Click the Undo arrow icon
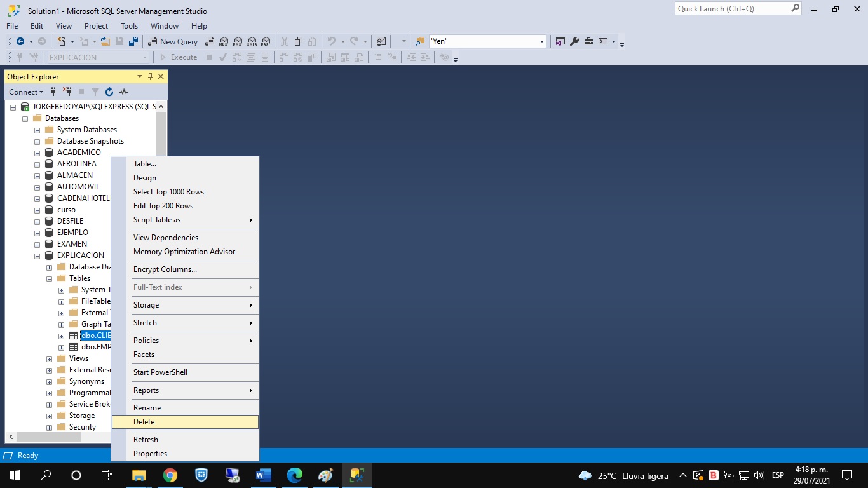Image resolution: width=868 pixels, height=488 pixels. [332, 41]
